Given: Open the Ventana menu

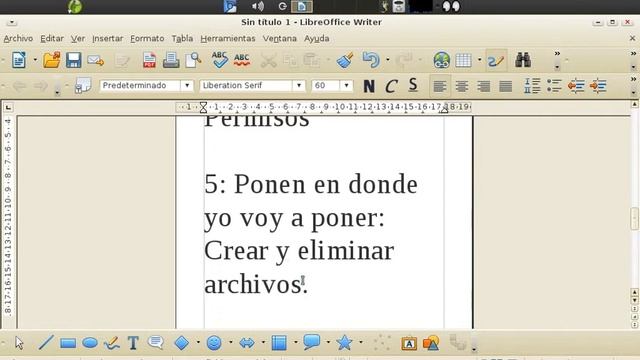Looking at the screenshot, I should 280,38.
